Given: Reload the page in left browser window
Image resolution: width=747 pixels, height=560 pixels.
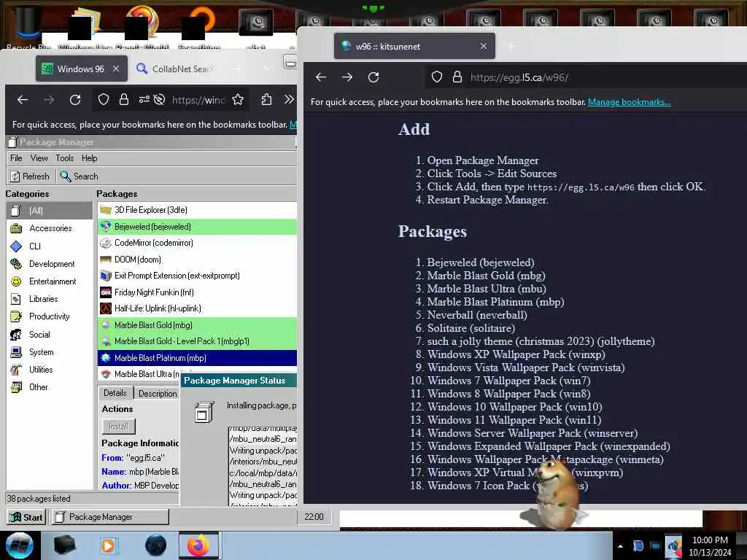Looking at the screenshot, I should click(x=75, y=99).
